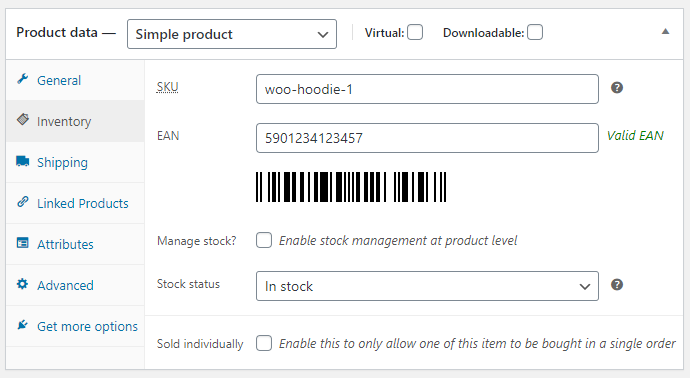Check the Sold individually option

(x=264, y=343)
